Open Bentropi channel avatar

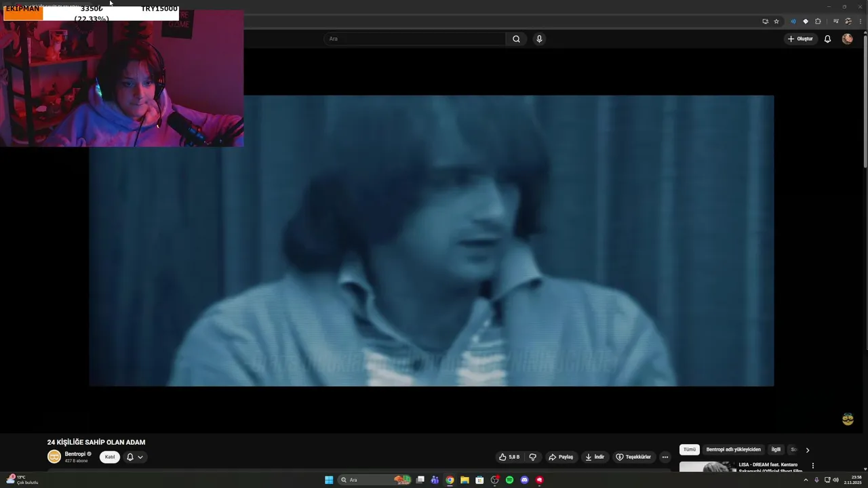click(x=54, y=457)
